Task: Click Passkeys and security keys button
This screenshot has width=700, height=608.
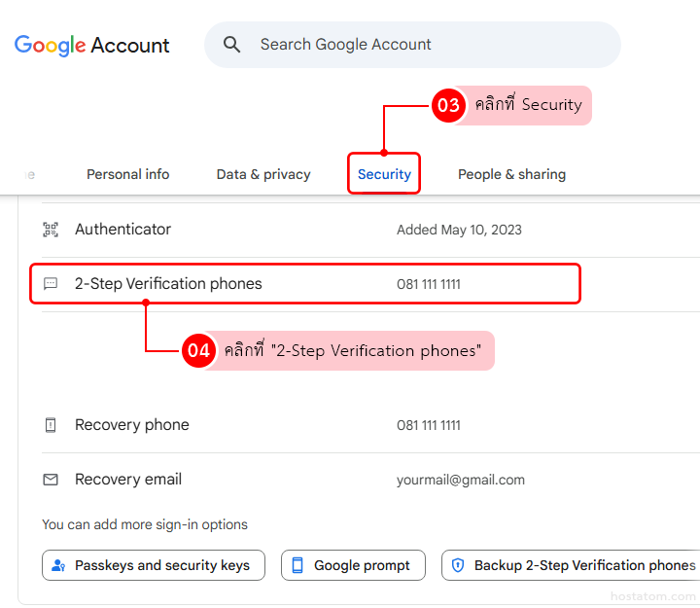Action: pos(154,565)
